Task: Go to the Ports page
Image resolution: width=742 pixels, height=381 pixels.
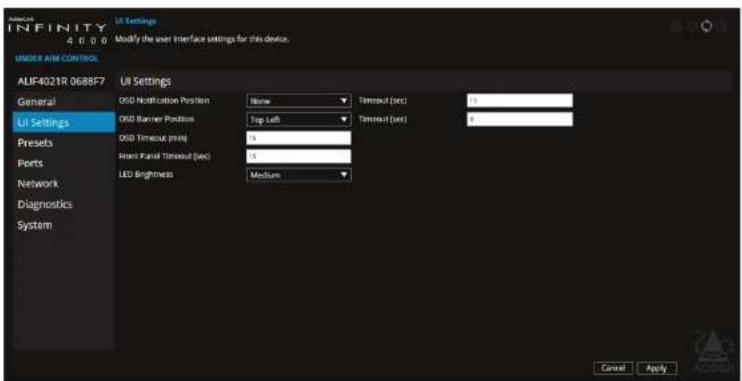Action: pos(64,163)
